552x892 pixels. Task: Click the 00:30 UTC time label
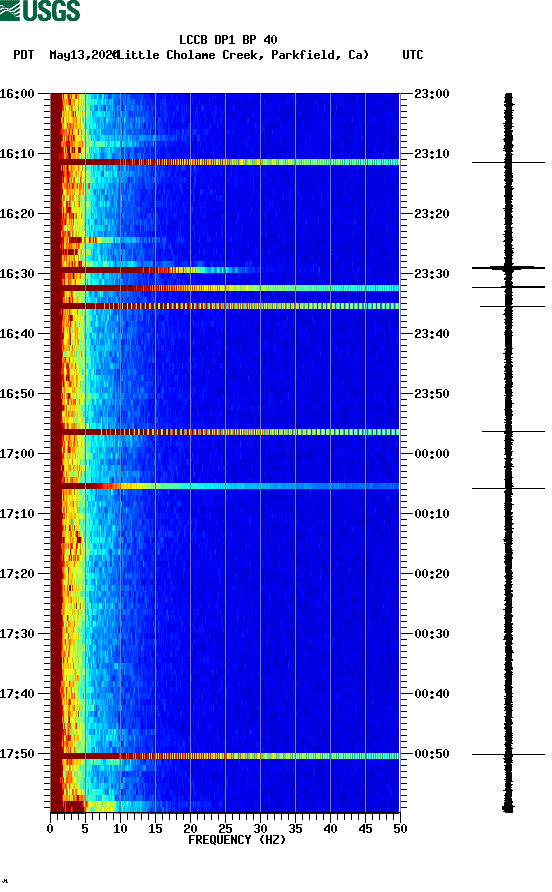[432, 634]
